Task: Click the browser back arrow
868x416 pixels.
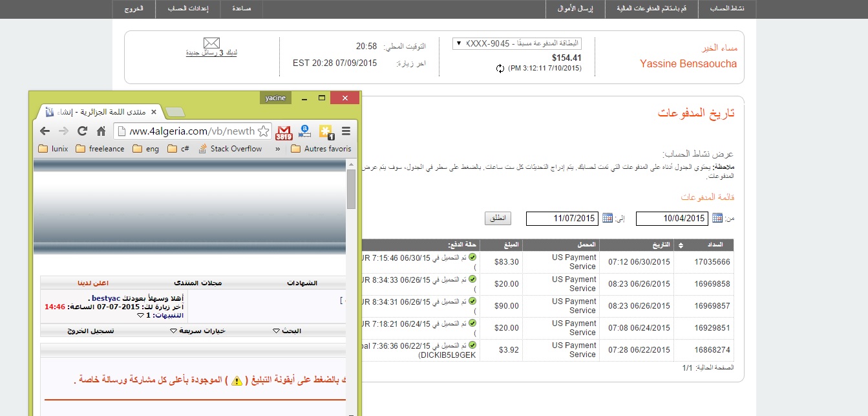Action: [45, 131]
